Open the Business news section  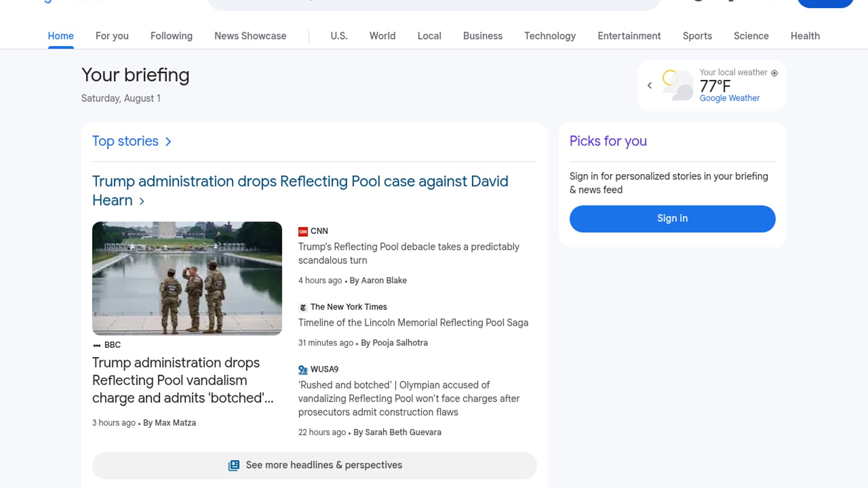[x=482, y=36]
